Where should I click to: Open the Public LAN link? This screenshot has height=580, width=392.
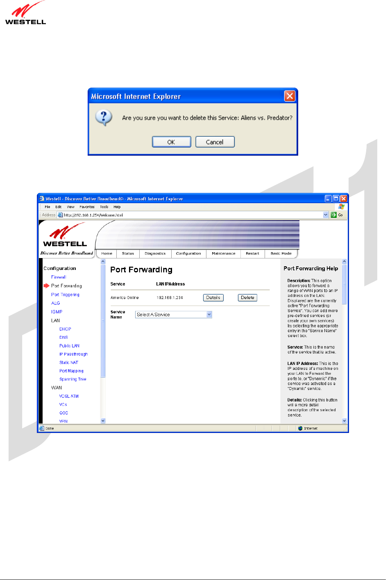tap(69, 346)
